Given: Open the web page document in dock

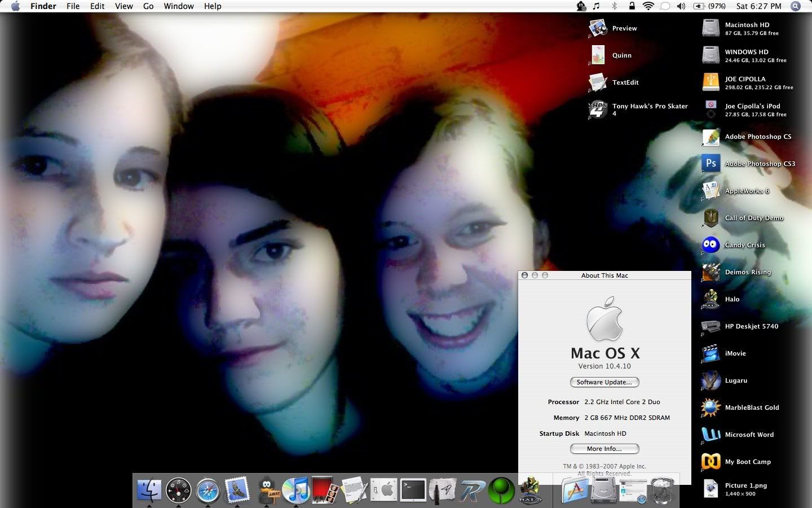Looking at the screenshot, I should coord(633,490).
